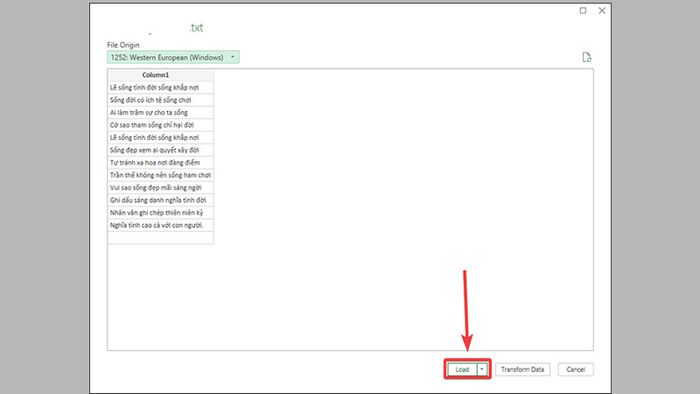700x394 pixels.
Task: Open the Load button dropdown arrow
Action: pyautogui.click(x=482, y=369)
